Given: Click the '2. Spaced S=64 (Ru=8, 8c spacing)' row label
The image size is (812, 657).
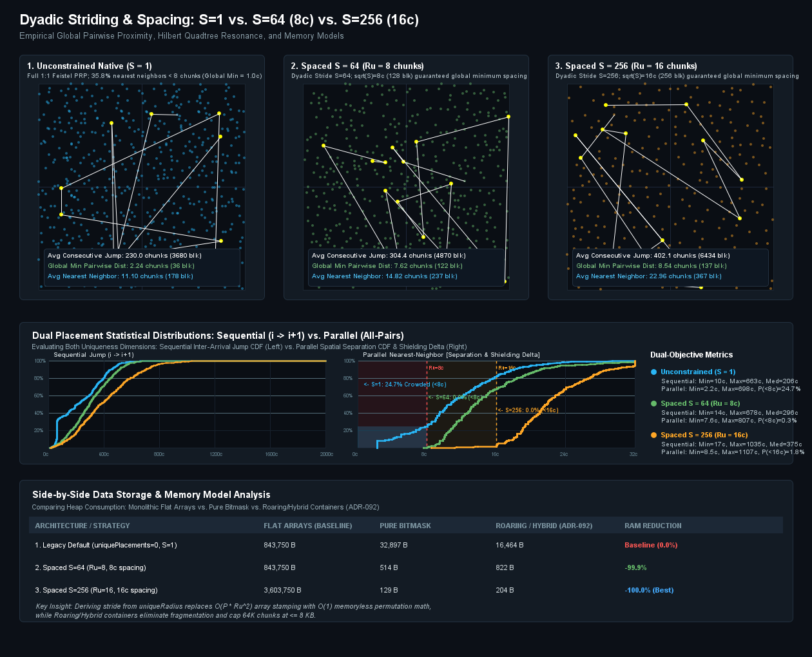Looking at the screenshot, I should [90, 567].
